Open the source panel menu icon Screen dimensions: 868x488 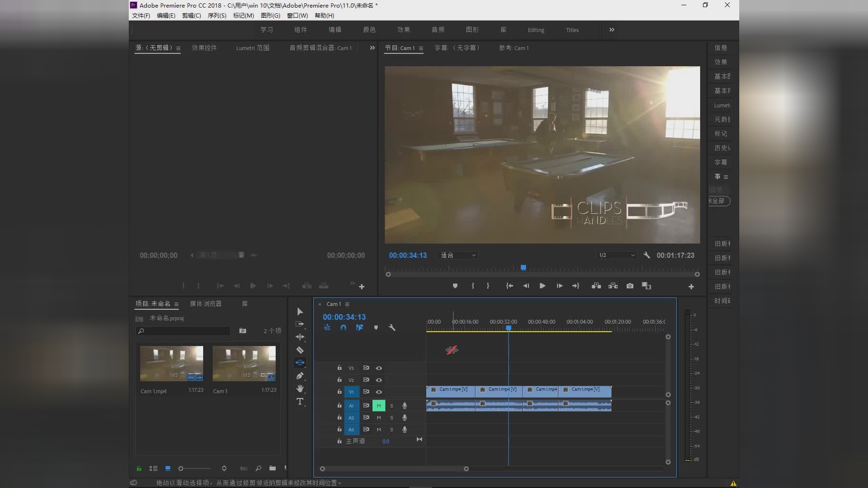pos(178,48)
